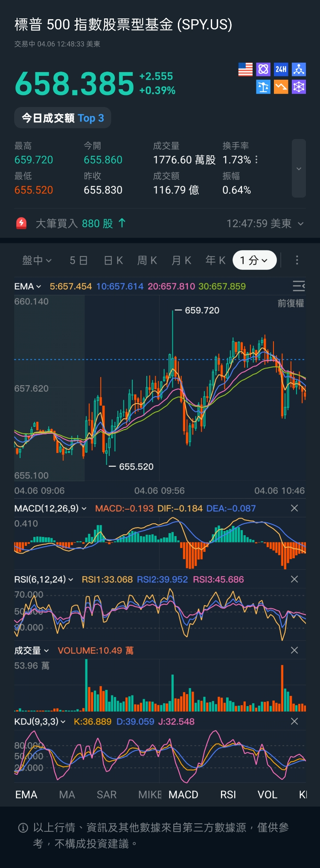Viewport: 320px width, 868px height.
Task: Tap the blue balance scale icon
Action: point(263,87)
